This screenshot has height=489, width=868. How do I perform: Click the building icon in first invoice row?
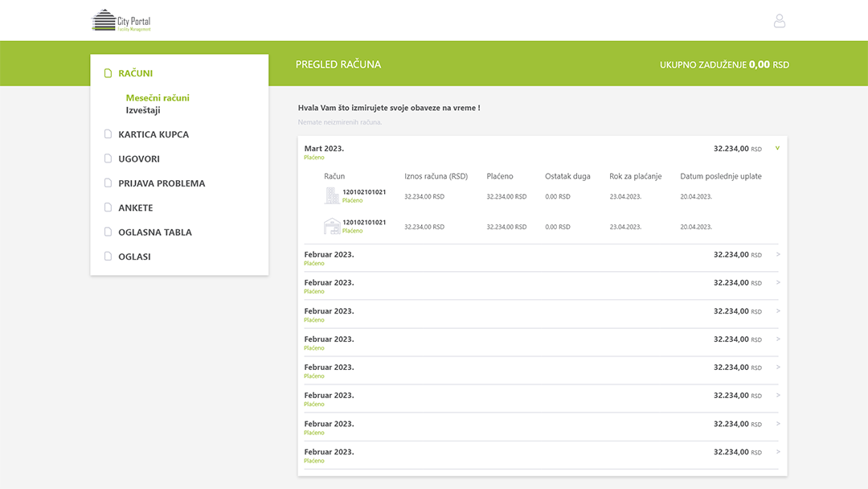331,195
